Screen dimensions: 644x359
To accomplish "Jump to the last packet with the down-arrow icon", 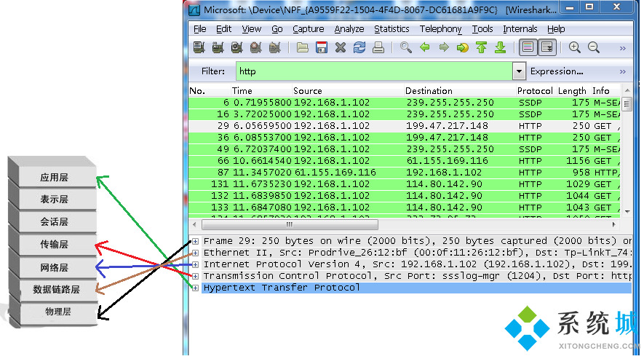I will click(x=500, y=48).
